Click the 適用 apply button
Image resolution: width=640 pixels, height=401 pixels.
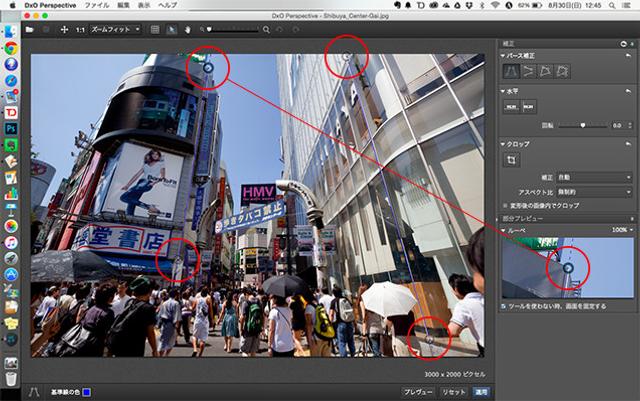[x=482, y=392]
